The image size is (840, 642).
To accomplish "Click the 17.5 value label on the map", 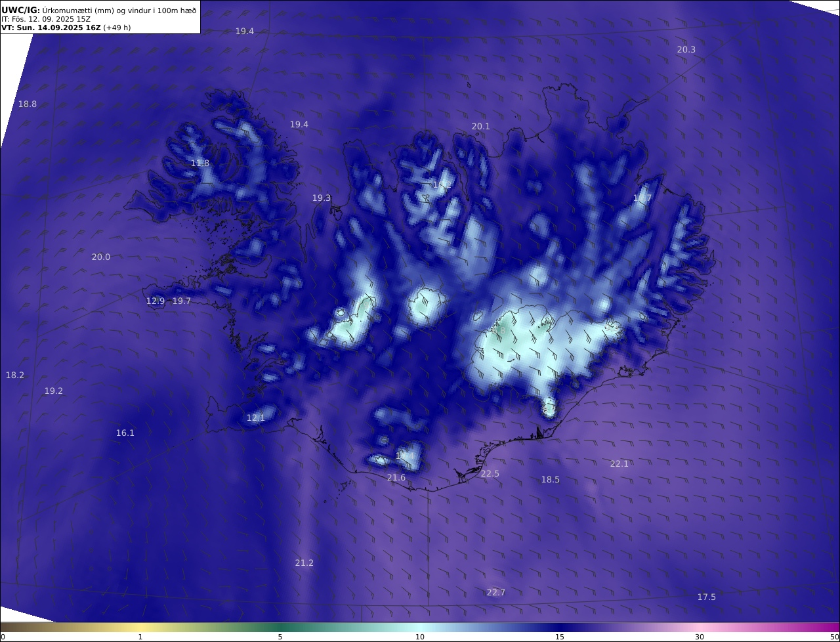I will coord(706,597).
